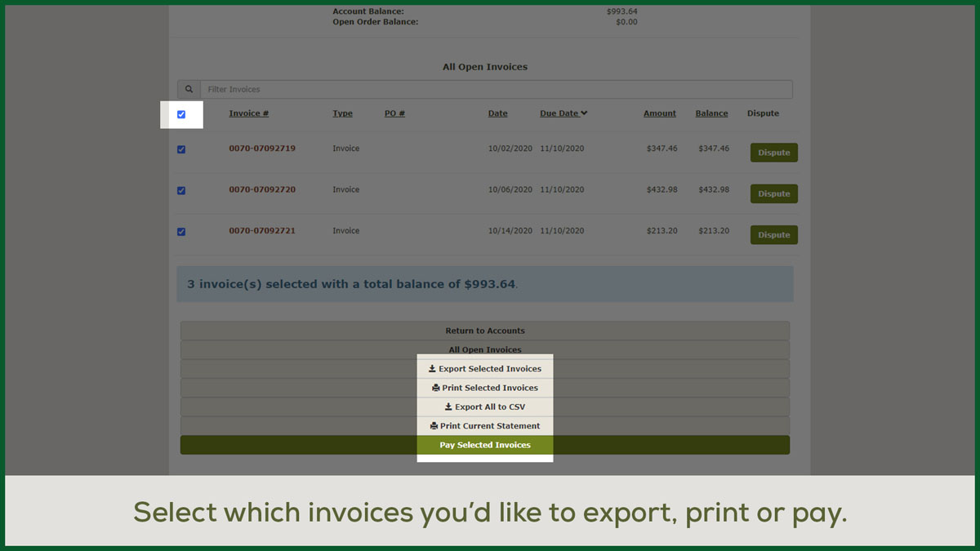
Task: Click the magnifier icon beside Filter Invoices
Action: click(x=189, y=90)
